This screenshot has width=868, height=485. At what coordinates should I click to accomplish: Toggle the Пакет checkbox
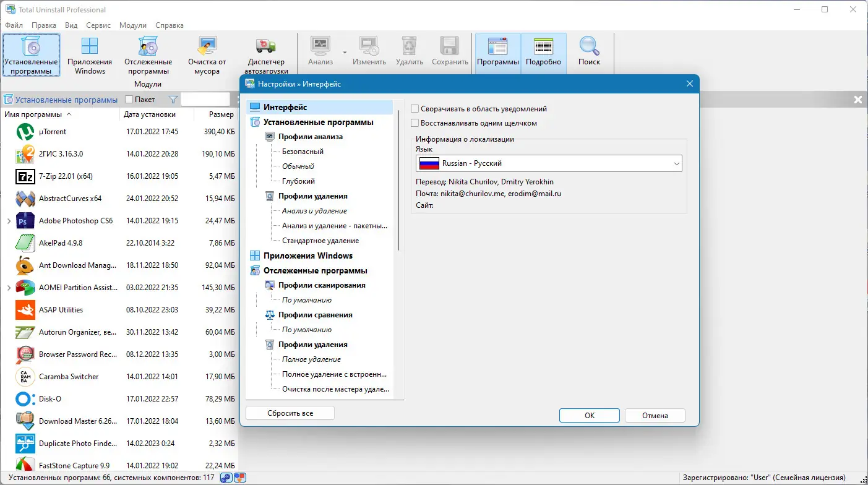(129, 100)
